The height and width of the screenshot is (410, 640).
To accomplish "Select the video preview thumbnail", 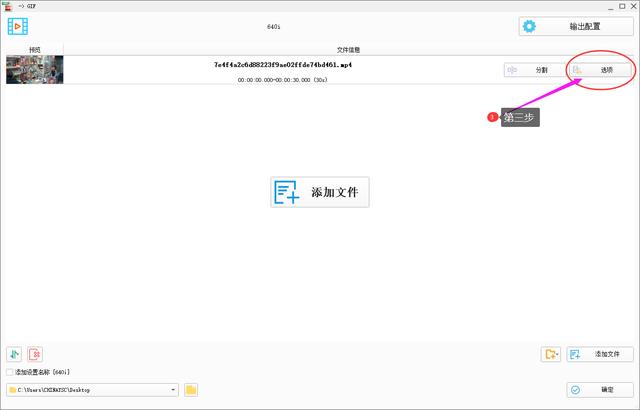I will [x=34, y=69].
